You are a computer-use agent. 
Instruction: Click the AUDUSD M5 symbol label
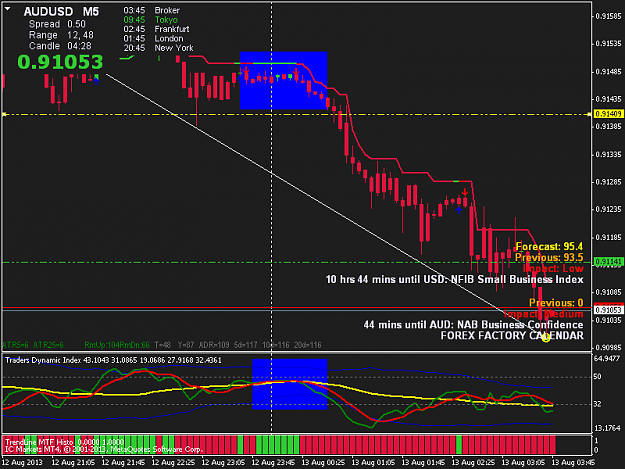point(61,12)
